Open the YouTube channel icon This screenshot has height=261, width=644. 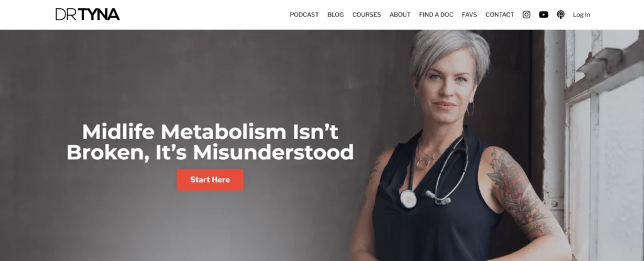coord(543,15)
